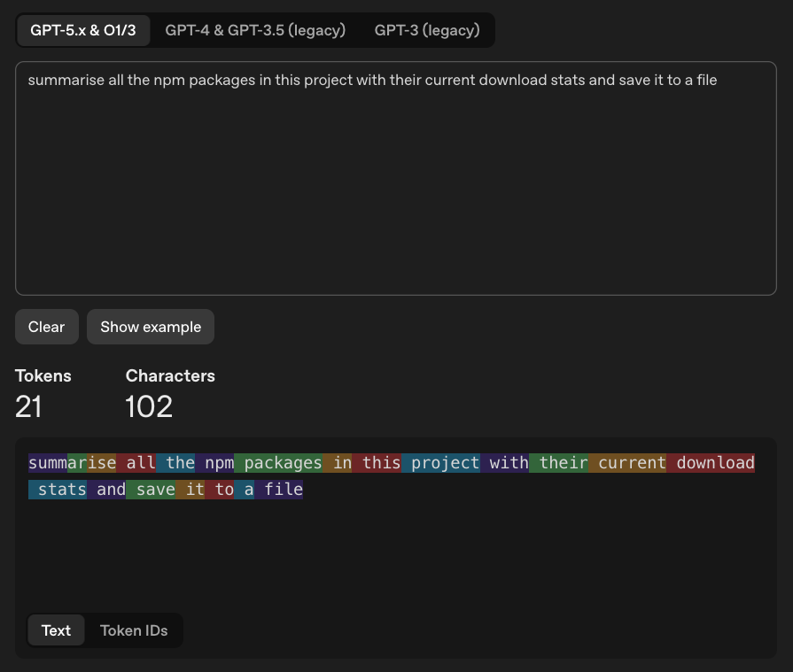The image size is (793, 672).
Task: Click the 'their' token highlight
Action: (x=558, y=463)
